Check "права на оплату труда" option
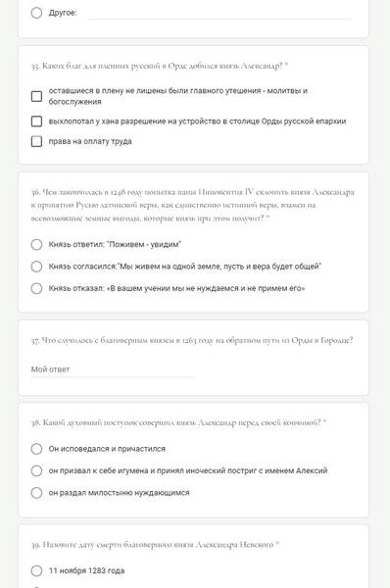 point(36,141)
